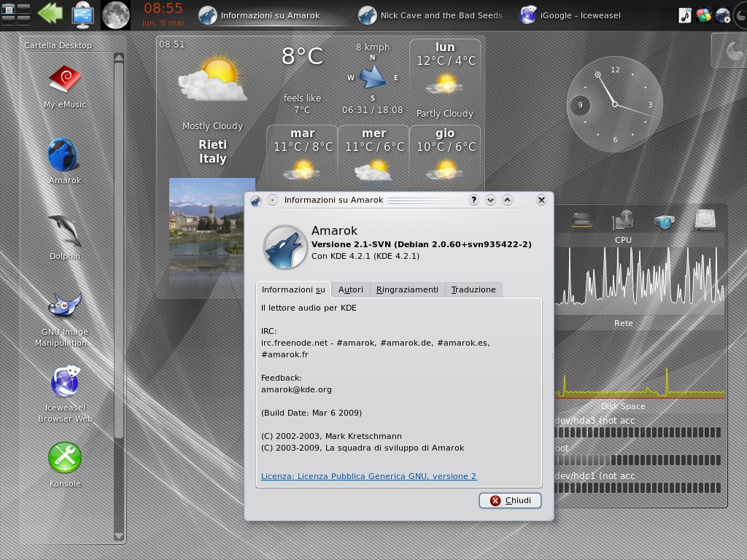
Task: Click the mostly cloudy weather icon
Action: (212, 79)
